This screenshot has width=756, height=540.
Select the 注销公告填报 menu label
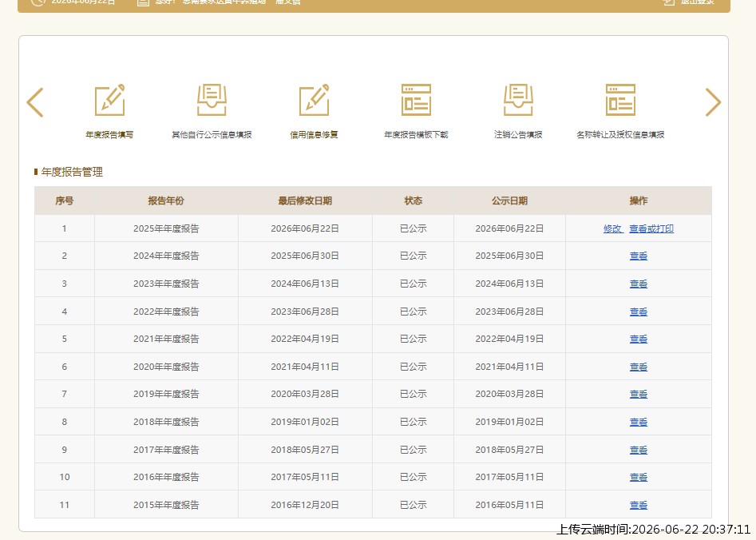point(518,135)
